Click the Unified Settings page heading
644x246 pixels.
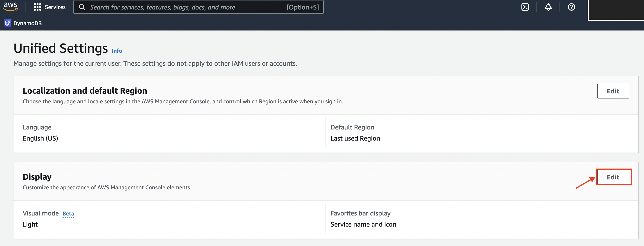(x=60, y=48)
